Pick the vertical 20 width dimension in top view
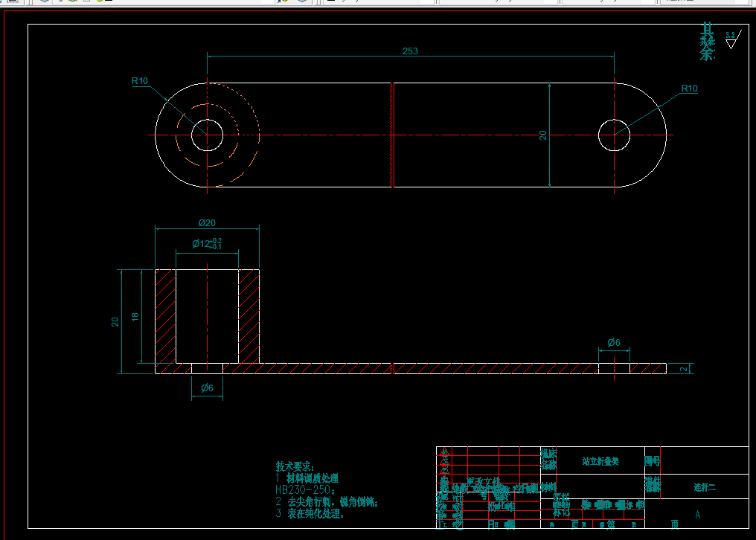Screen dimensions: 756x540 pos(543,135)
